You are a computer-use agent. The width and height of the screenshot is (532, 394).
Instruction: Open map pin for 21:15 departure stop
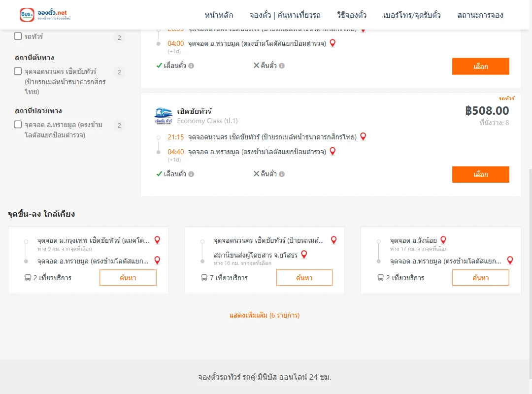pos(363,136)
